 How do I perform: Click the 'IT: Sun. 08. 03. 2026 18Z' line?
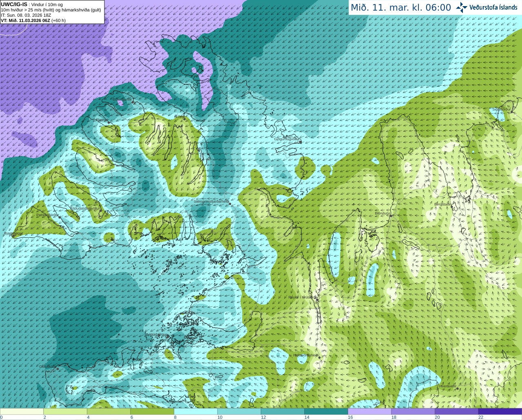(26, 15)
